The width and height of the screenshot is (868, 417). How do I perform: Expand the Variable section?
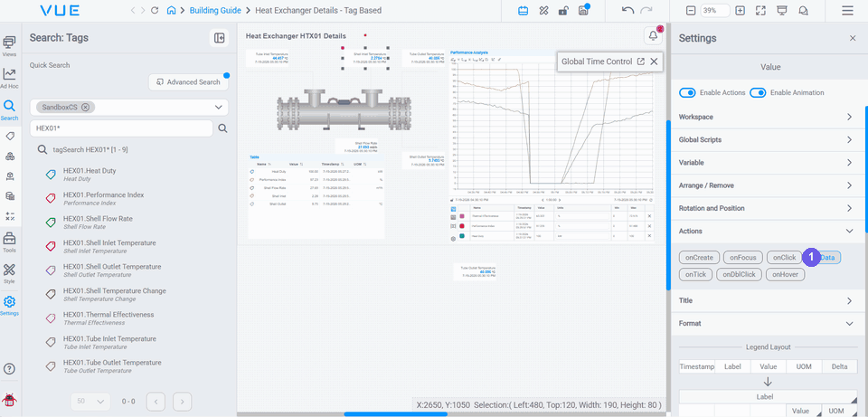(768, 163)
